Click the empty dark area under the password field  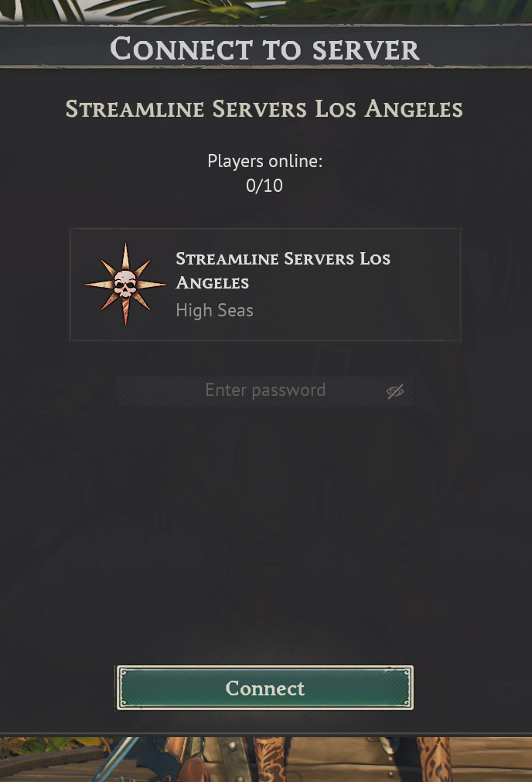click(x=265, y=534)
